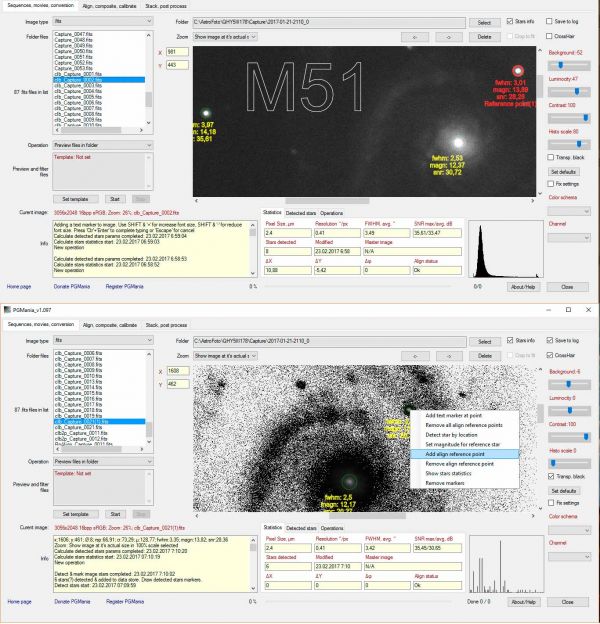Open Channel dropdown in upper window
This screenshot has width=600, height=624.
click(x=569, y=238)
